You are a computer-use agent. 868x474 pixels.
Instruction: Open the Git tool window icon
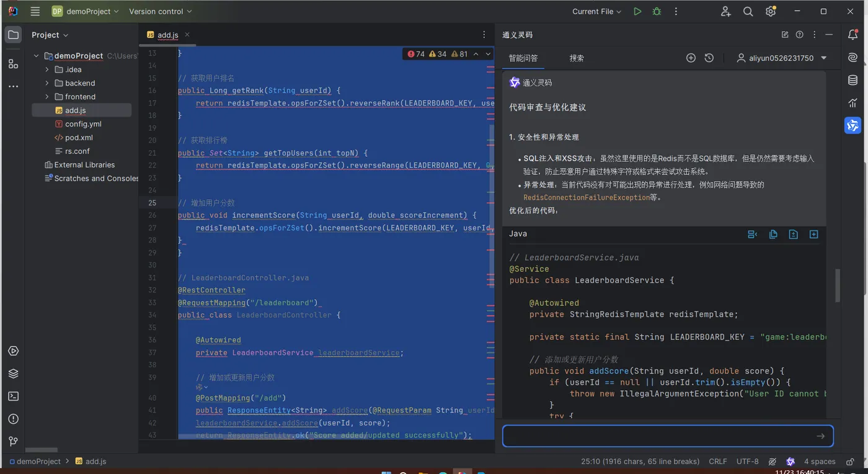tap(13, 441)
